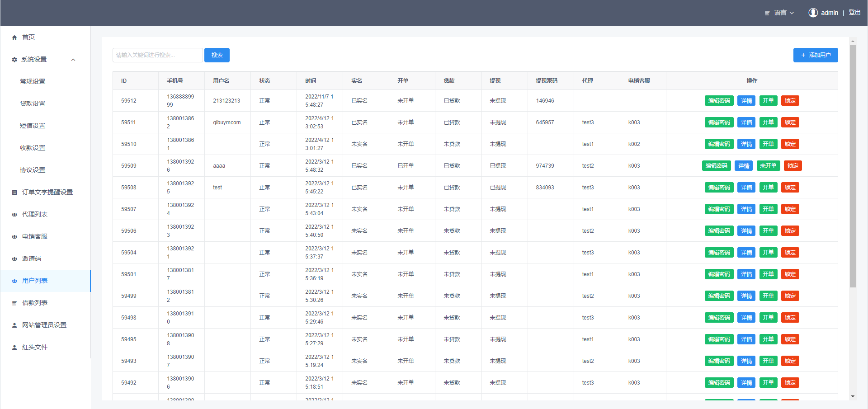Click the 订单文字提醒设置 list icon

14,193
